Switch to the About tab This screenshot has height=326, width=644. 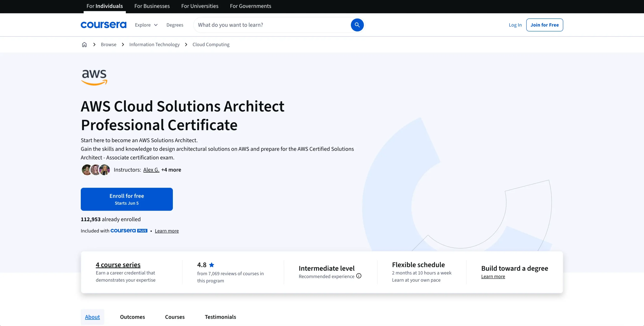92,317
